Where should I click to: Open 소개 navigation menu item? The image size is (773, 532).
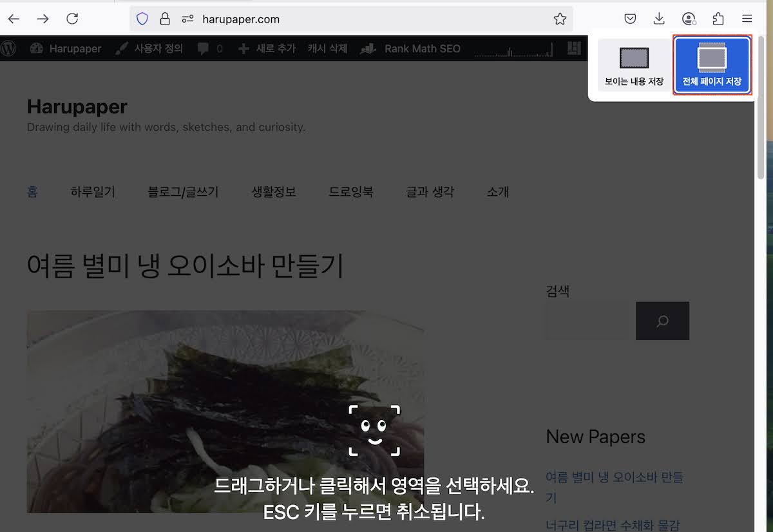[498, 192]
